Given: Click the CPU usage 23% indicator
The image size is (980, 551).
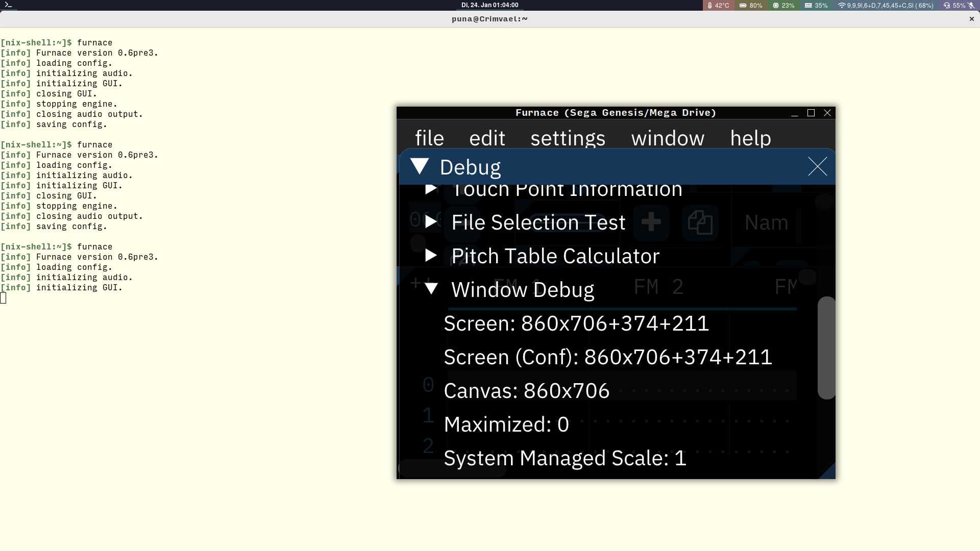Looking at the screenshot, I should (783, 5).
